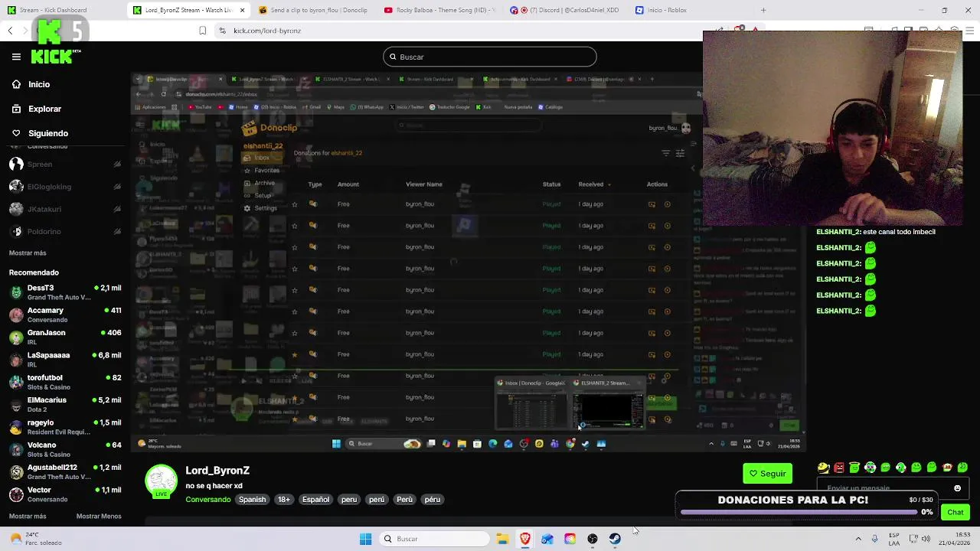
Task: Open Spreen's channel from followed list
Action: click(x=65, y=164)
